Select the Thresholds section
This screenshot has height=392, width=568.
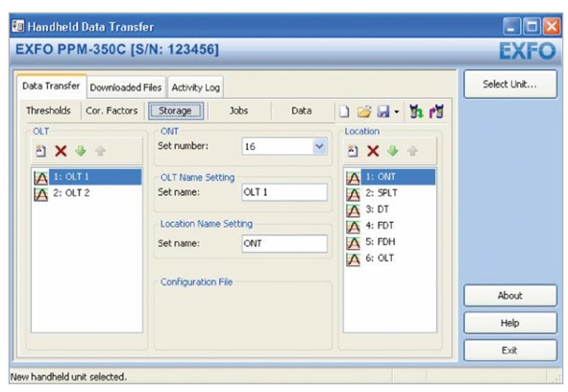(x=48, y=110)
